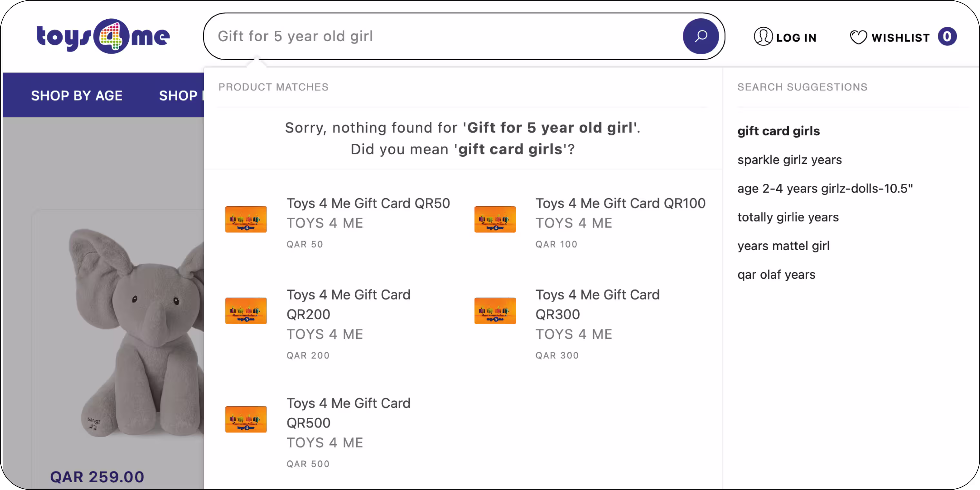Click TOYS 4 ME brand under QR500 card
The height and width of the screenshot is (490, 980).
point(325,442)
